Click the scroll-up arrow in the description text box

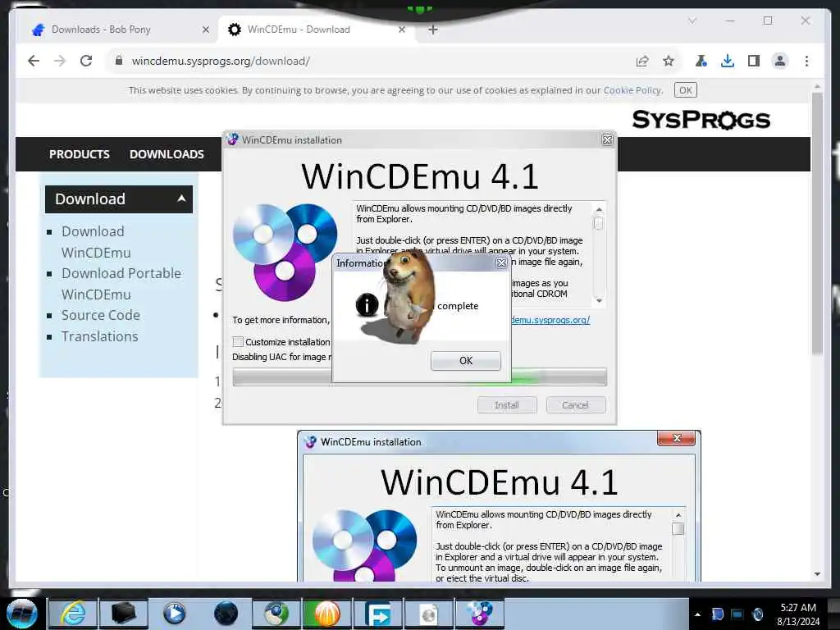(599, 209)
